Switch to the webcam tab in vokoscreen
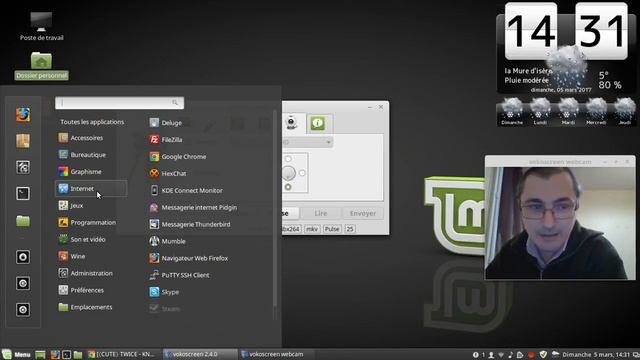Viewport: 640px width, 360px height. pyautogui.click(x=291, y=123)
